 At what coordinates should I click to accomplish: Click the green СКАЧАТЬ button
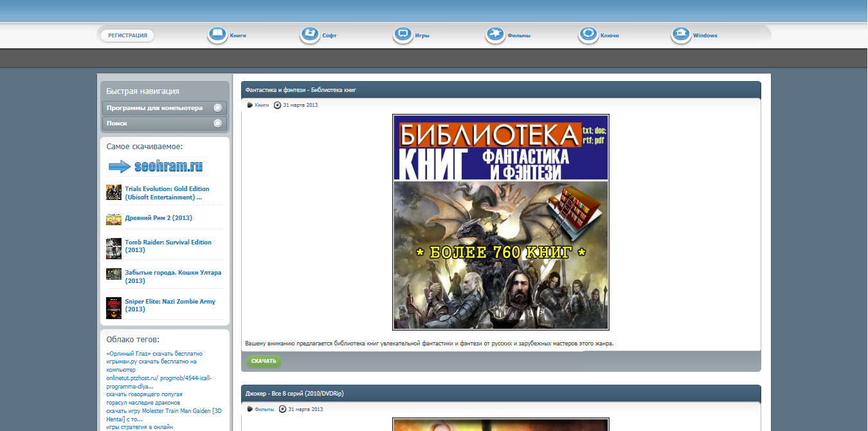(264, 361)
